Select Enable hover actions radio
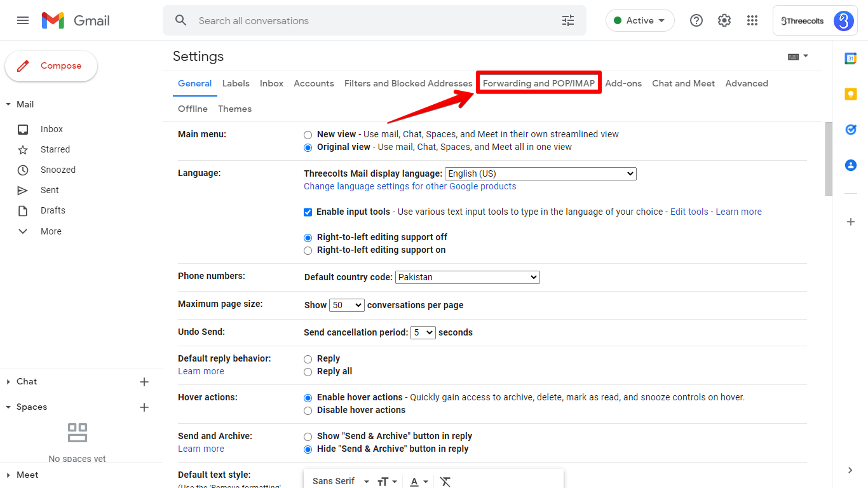 pos(308,398)
